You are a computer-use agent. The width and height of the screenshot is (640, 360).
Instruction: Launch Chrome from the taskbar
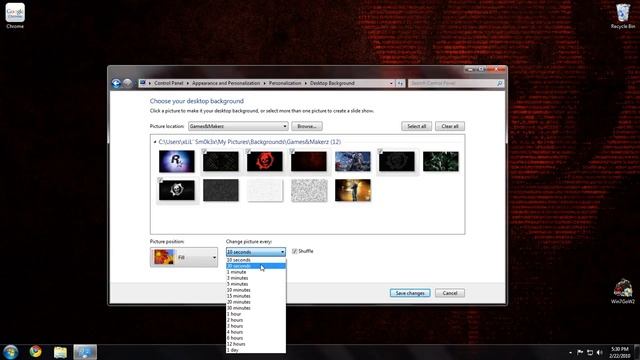(36, 351)
